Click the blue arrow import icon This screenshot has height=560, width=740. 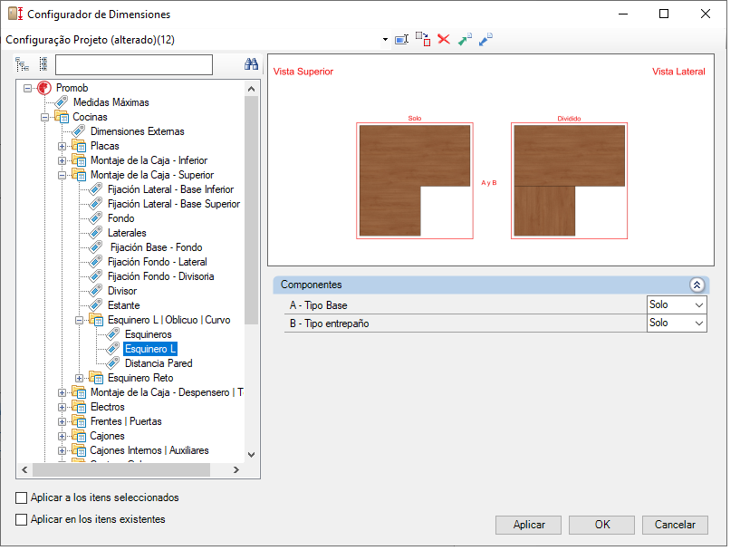pos(485,39)
